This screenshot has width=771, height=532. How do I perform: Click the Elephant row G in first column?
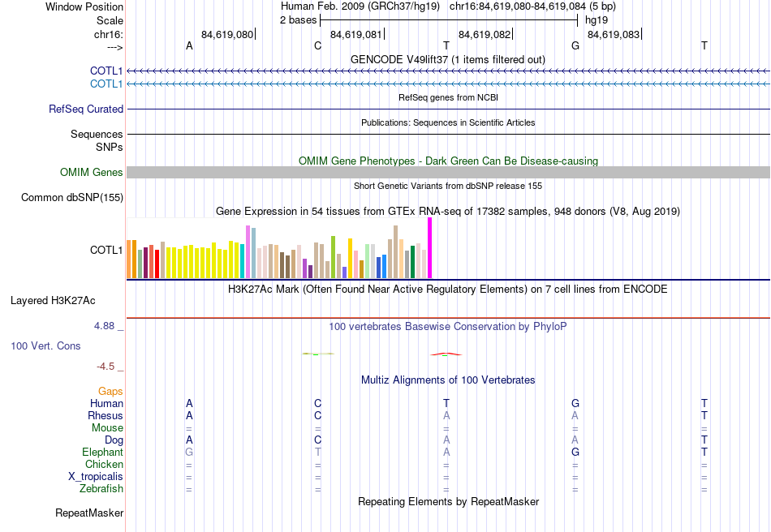coord(189,452)
